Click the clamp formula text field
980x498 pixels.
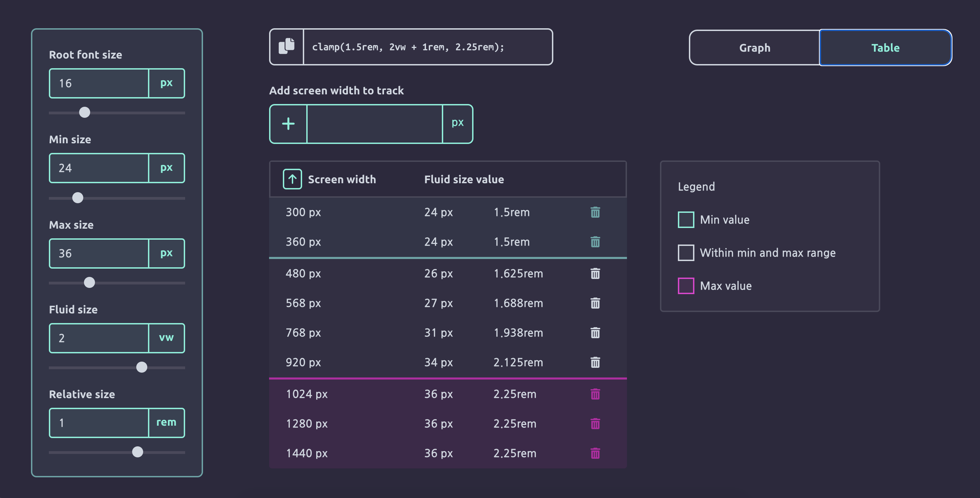[427, 47]
